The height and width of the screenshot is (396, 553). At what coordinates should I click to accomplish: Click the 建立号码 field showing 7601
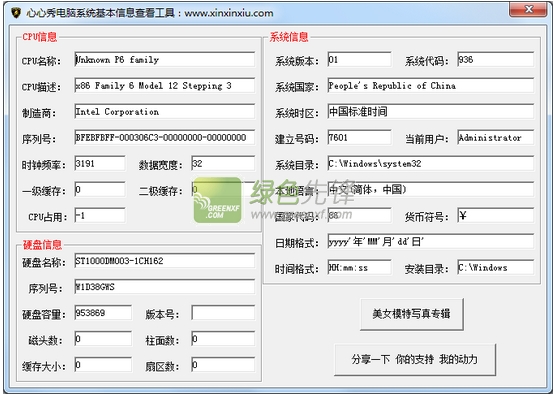pos(359,138)
